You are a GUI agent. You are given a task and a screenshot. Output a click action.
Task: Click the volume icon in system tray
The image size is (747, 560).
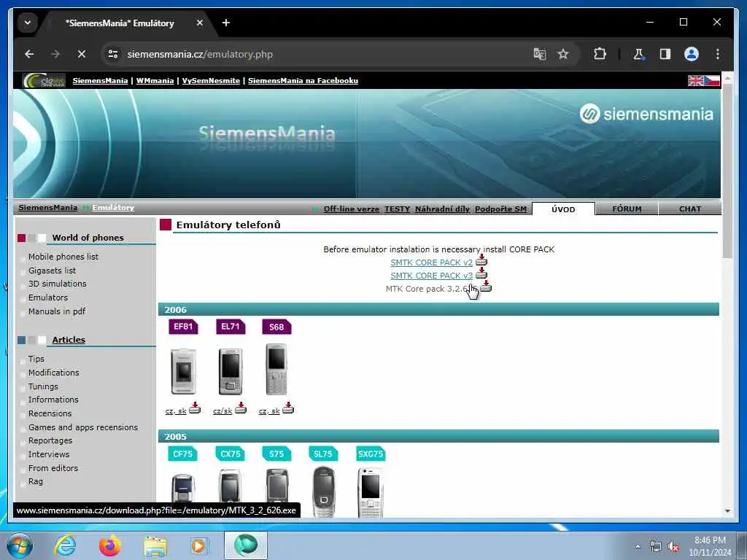point(673,547)
